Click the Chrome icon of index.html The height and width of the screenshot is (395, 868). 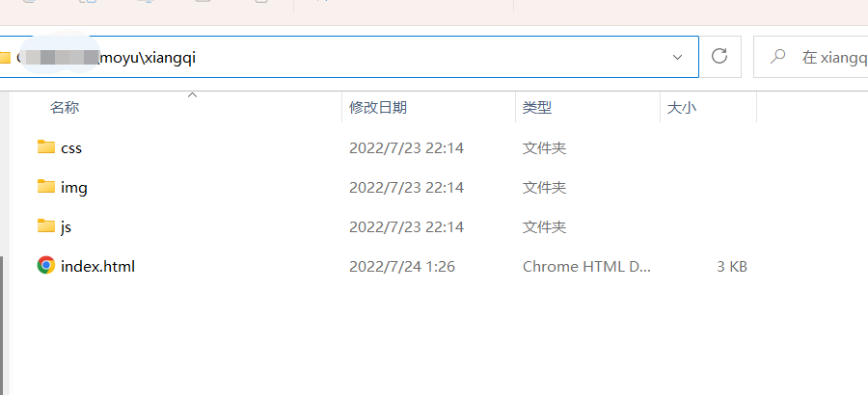pos(46,266)
